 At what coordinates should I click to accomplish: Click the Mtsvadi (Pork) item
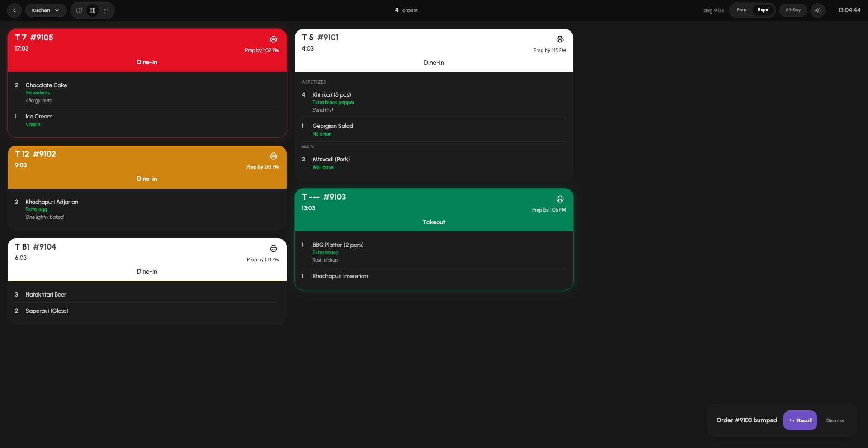pyautogui.click(x=434, y=163)
